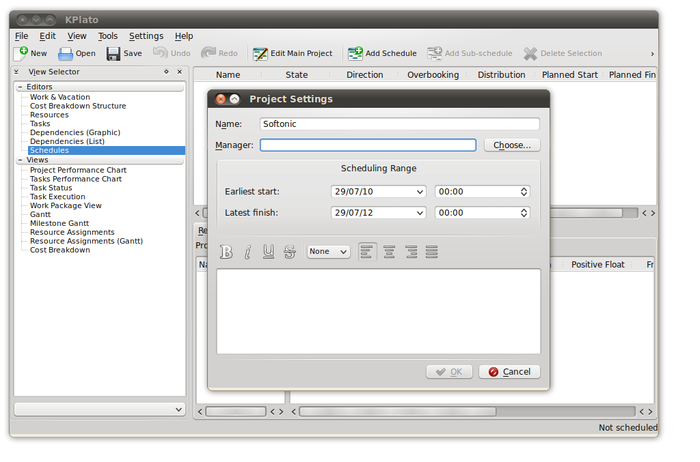Justify the description text
The width and height of the screenshot is (700, 462).
(x=432, y=252)
